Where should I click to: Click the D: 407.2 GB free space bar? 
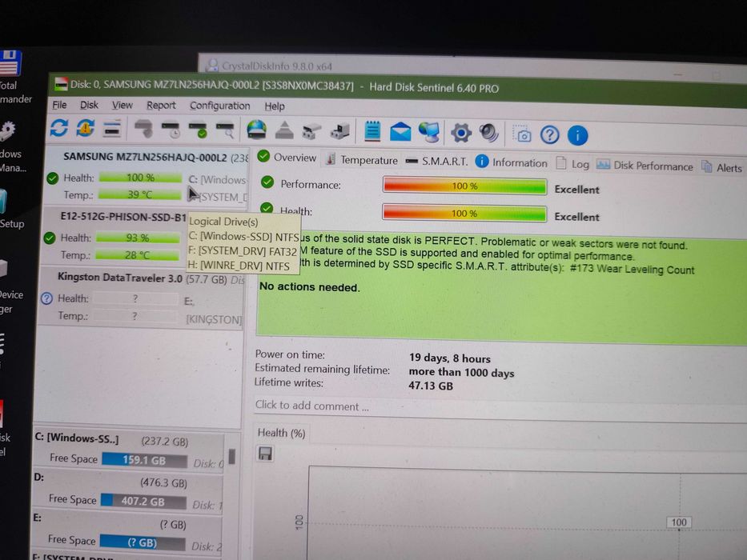[x=143, y=502]
